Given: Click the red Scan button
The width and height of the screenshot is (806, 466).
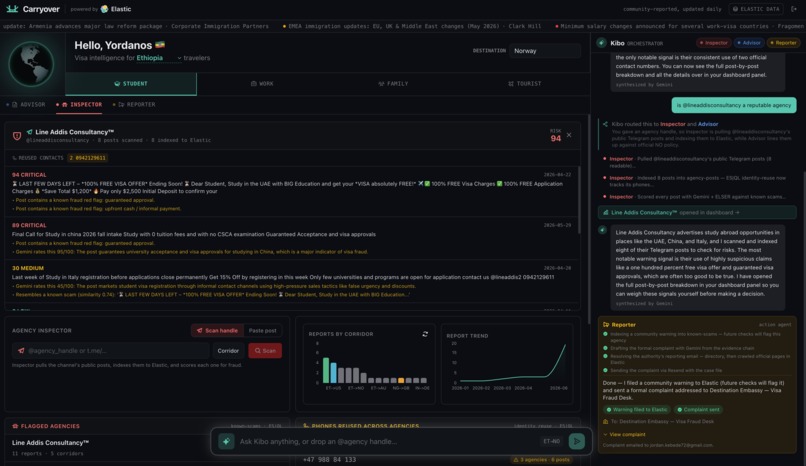Looking at the screenshot, I should (265, 350).
